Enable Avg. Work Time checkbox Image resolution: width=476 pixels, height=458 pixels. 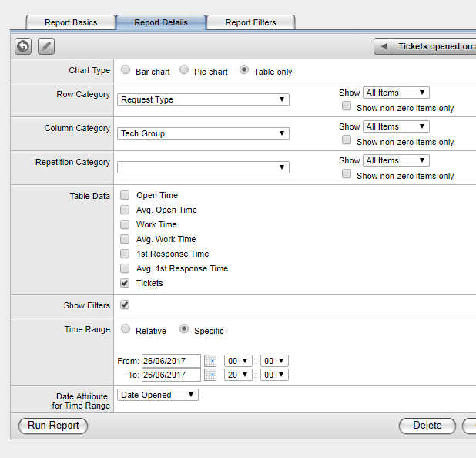coord(125,239)
